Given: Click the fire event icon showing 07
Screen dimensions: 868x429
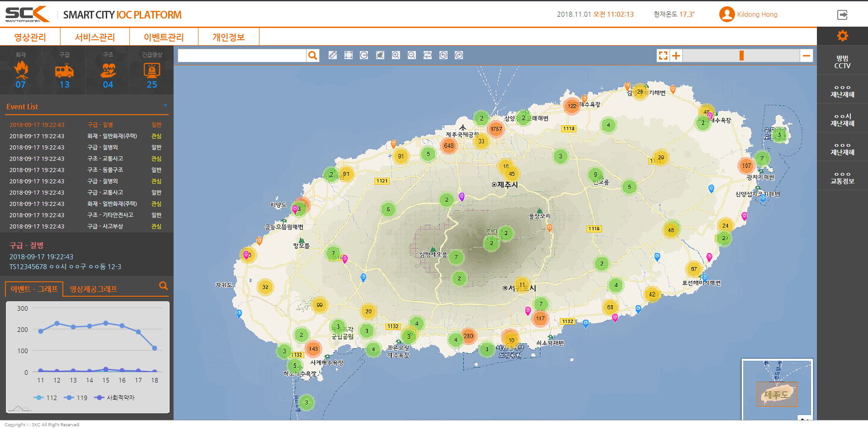Looking at the screenshot, I should tap(21, 70).
